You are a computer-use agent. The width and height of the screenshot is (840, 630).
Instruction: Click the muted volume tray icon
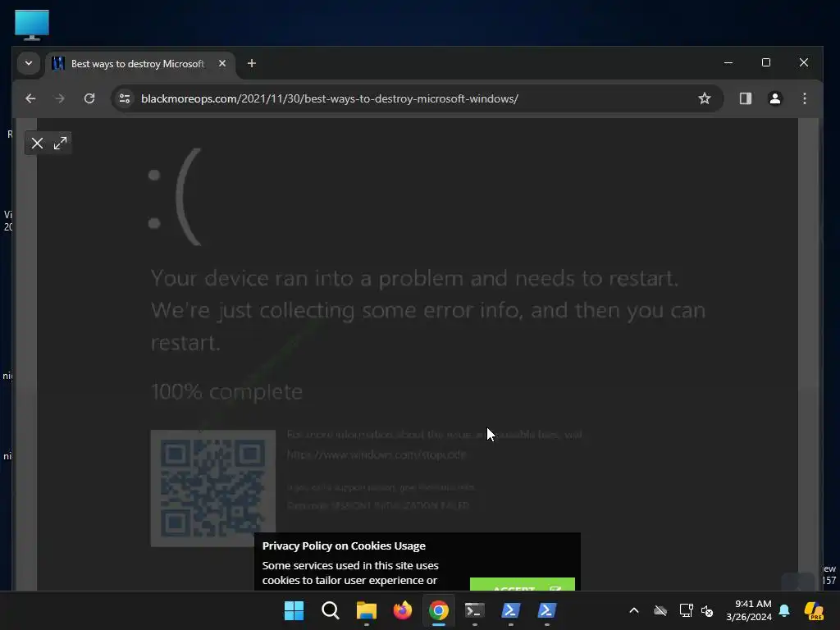[x=707, y=610]
